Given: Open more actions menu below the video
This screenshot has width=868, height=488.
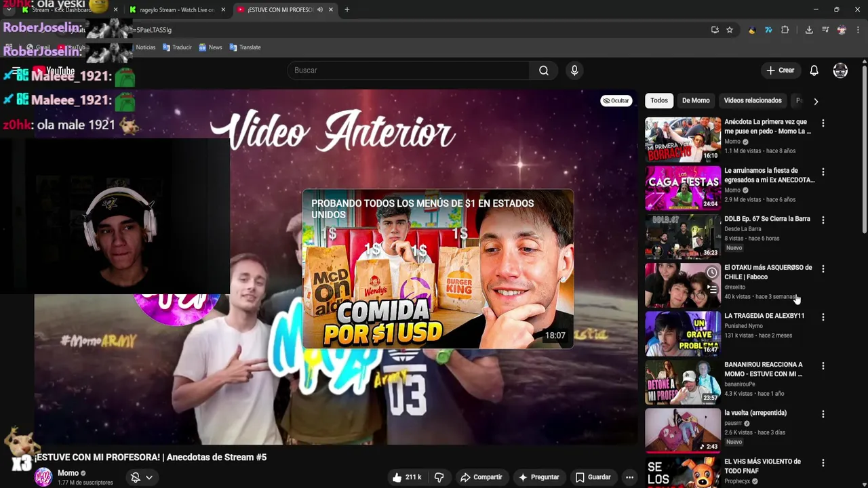Looking at the screenshot, I should (629, 477).
